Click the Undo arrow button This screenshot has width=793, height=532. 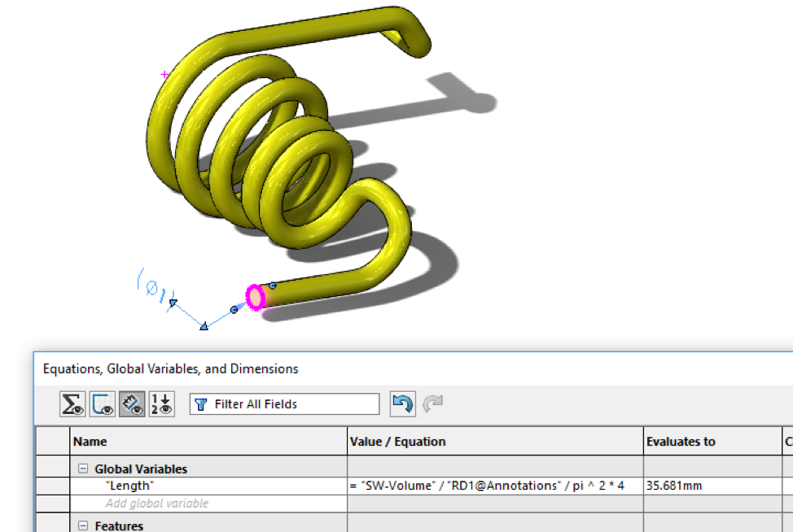[402, 403]
